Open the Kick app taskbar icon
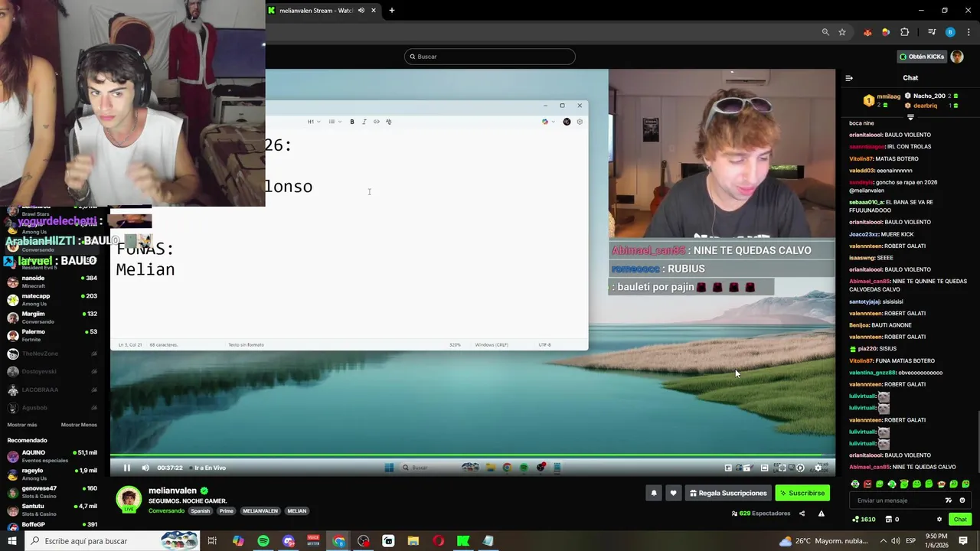 tap(463, 541)
